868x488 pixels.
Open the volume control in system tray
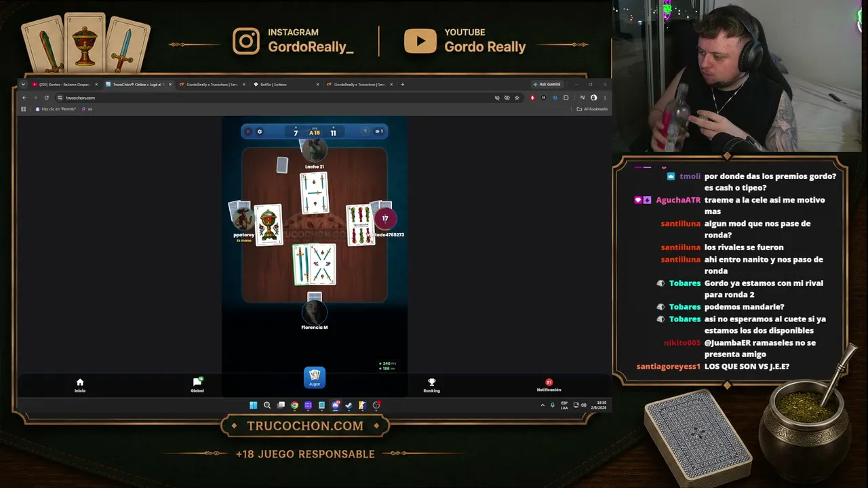[584, 405]
